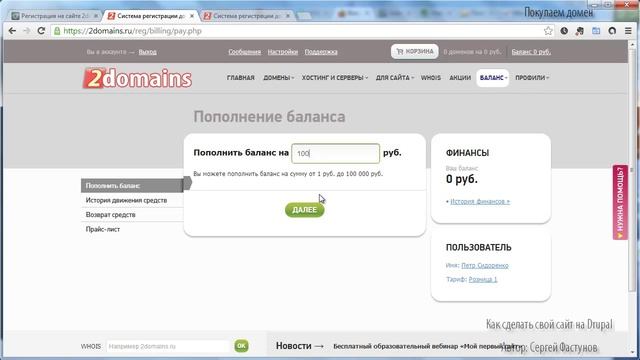640x360 pixels.
Task: Click the 2domains logo
Action: click(137, 78)
